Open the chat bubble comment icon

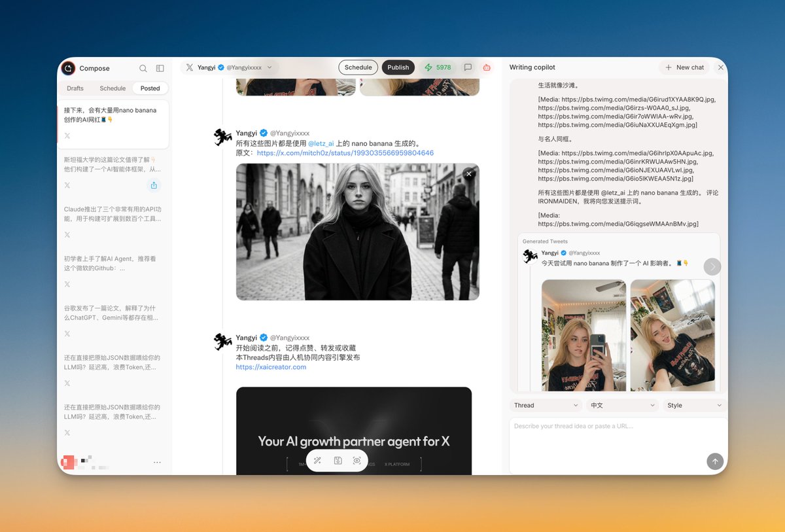[468, 67]
